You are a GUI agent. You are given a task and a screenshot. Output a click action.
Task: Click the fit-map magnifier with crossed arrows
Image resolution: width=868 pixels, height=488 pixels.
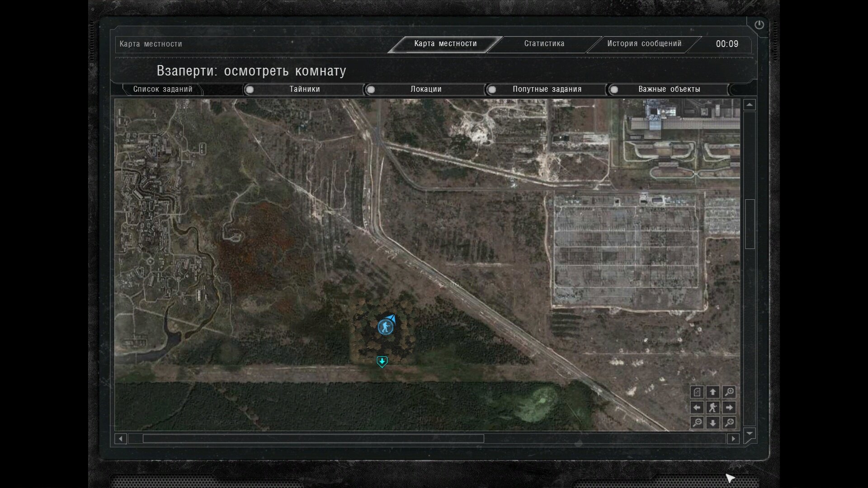pos(729,423)
